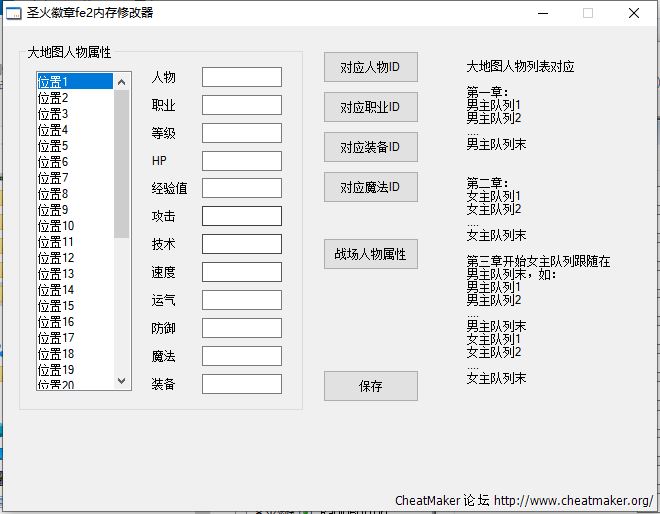660x514 pixels.
Task: Focus the 攻击 value field
Action: (x=241, y=216)
